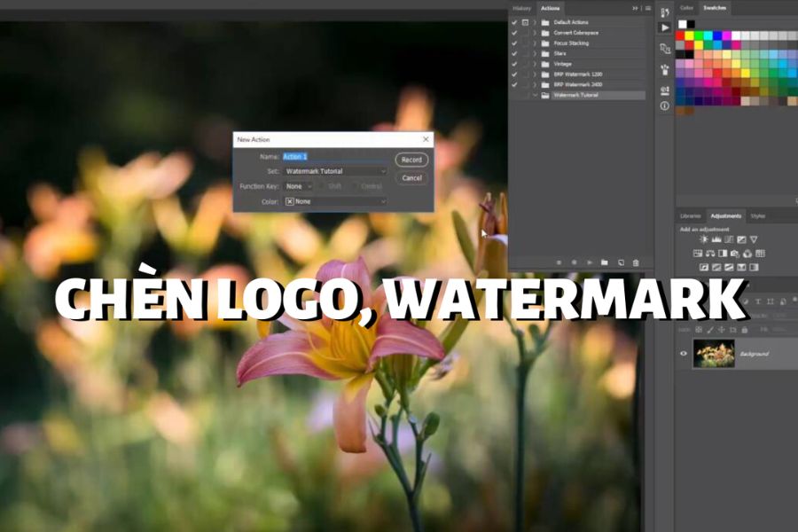Expand the Convert Colorspace set
This screenshot has width=798, height=532.
coord(535,33)
